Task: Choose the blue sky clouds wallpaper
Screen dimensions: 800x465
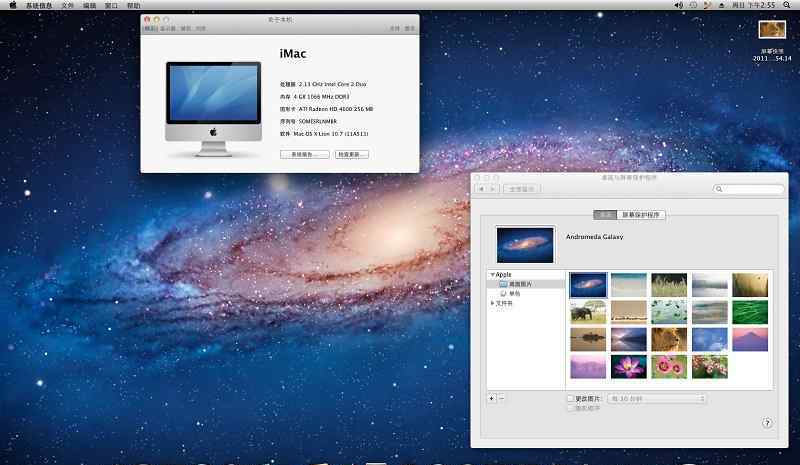Action: [x=710, y=339]
